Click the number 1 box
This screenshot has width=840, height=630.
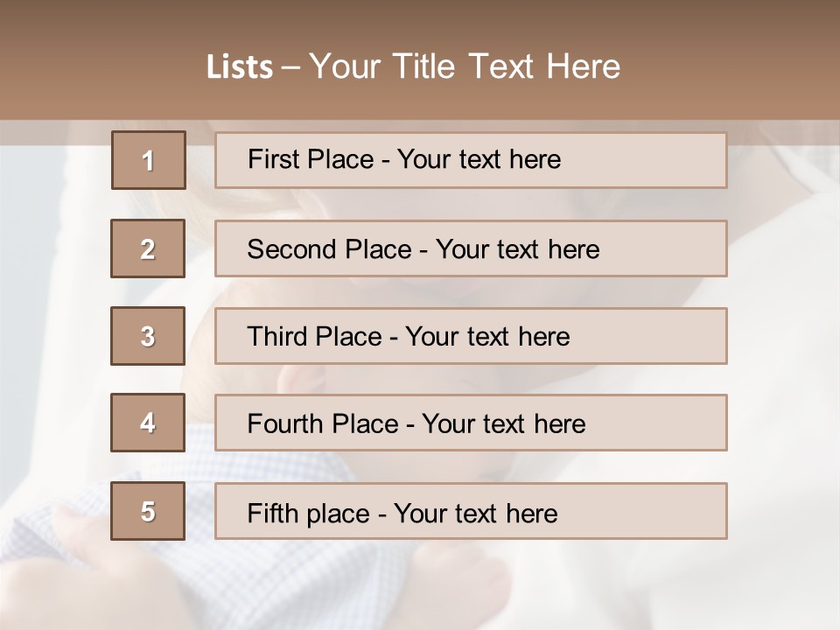coord(149,160)
